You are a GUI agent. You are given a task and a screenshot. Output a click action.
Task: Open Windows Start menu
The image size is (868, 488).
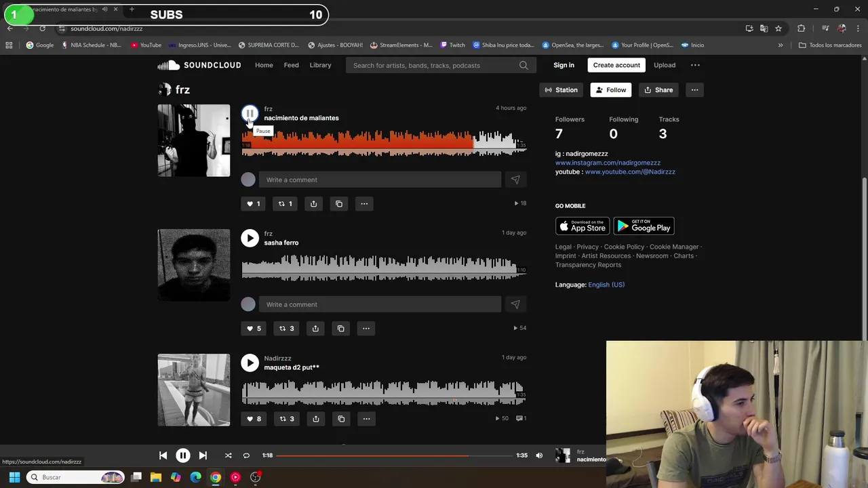pyautogui.click(x=14, y=477)
